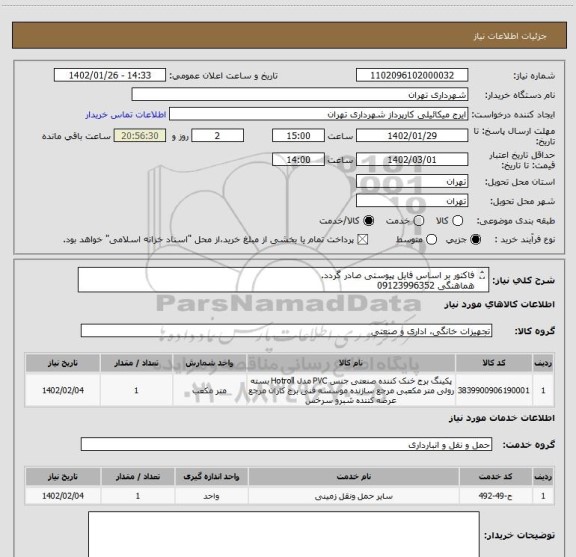Viewport: 576px width, 557px height.
Task: Click the price validity date 1402/03/01
Action: click(412, 160)
